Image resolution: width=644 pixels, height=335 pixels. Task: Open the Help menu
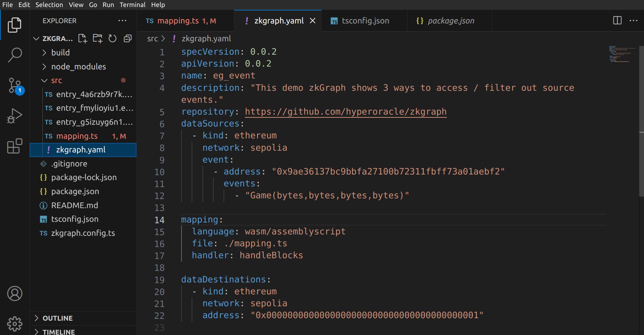pyautogui.click(x=158, y=5)
